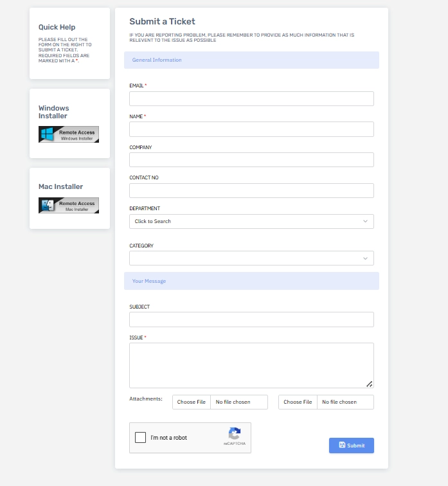
Task: Click the reCAPTCHA logo icon
Action: pyautogui.click(x=235, y=434)
